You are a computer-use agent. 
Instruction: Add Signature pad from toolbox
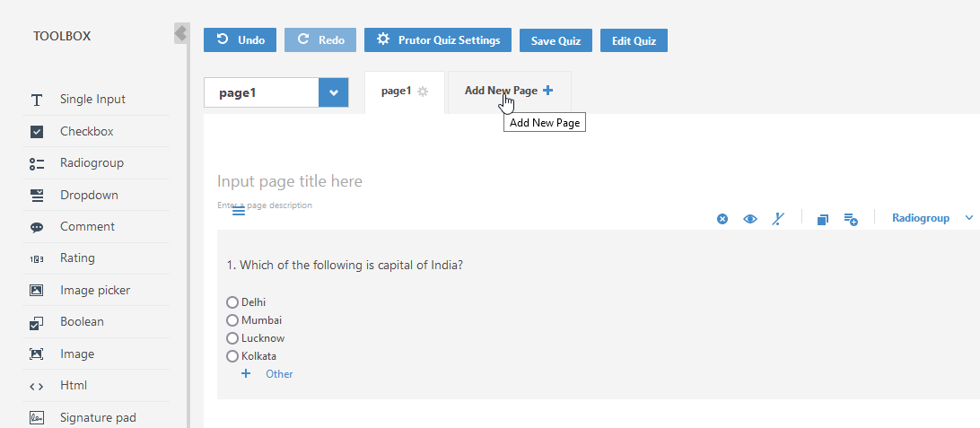pos(99,417)
